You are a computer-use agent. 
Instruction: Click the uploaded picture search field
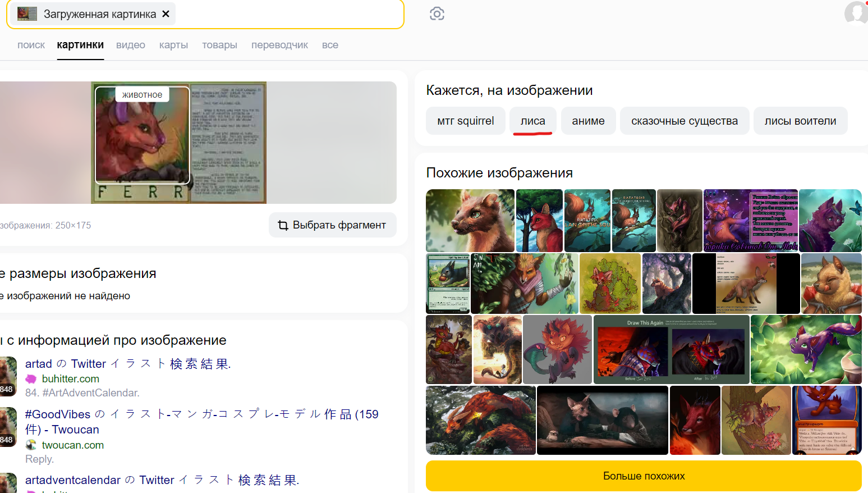pyautogui.click(x=205, y=14)
